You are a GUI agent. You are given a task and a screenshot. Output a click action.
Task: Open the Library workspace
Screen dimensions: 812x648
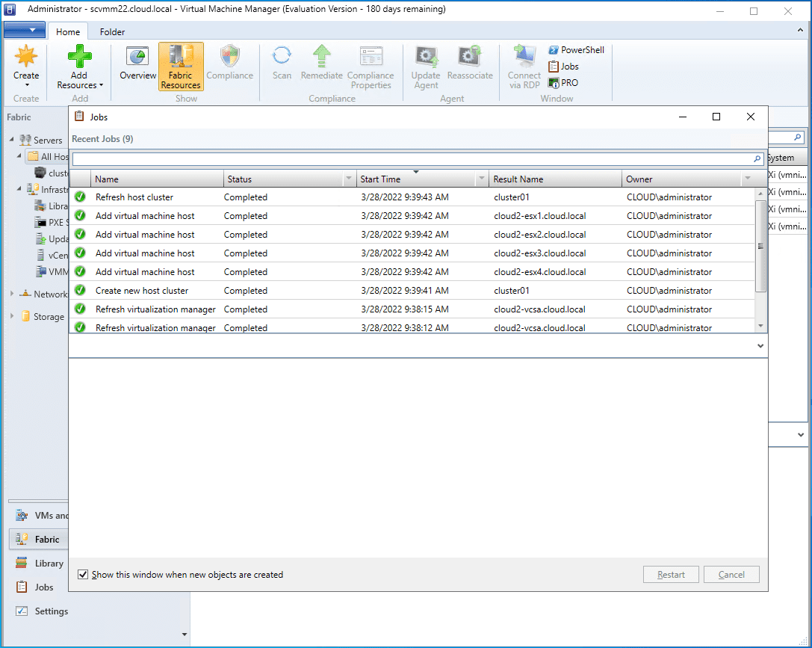[40, 563]
